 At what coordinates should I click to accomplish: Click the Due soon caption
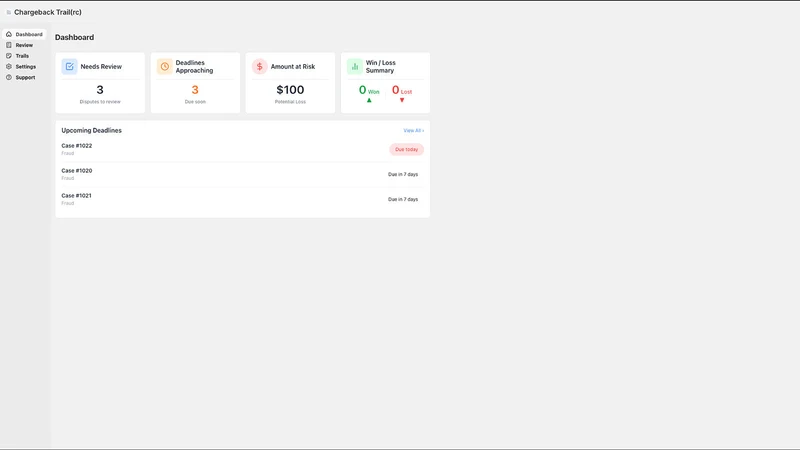pos(195,102)
